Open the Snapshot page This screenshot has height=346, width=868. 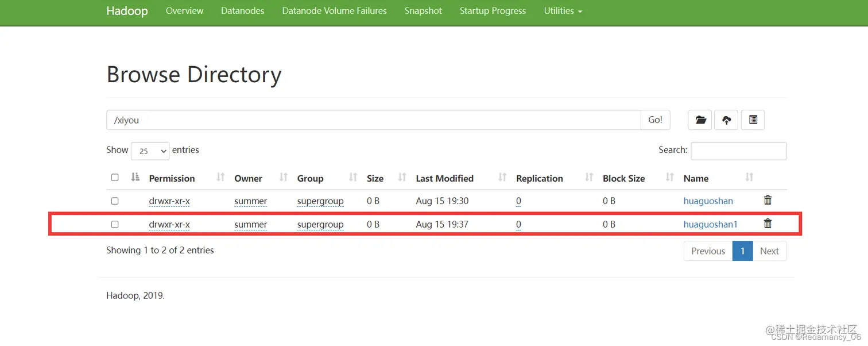(x=423, y=11)
